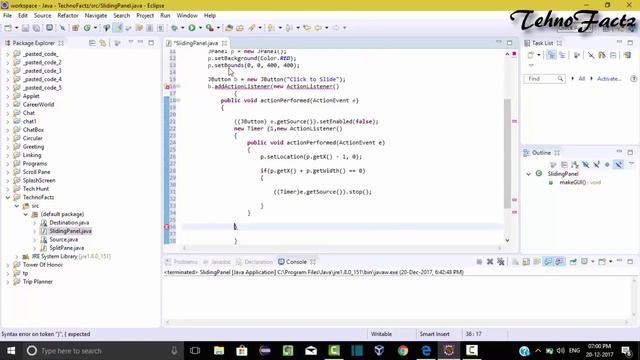Click the Debug gear icon in toolbar
640x360 pixels.
(x=174, y=28)
